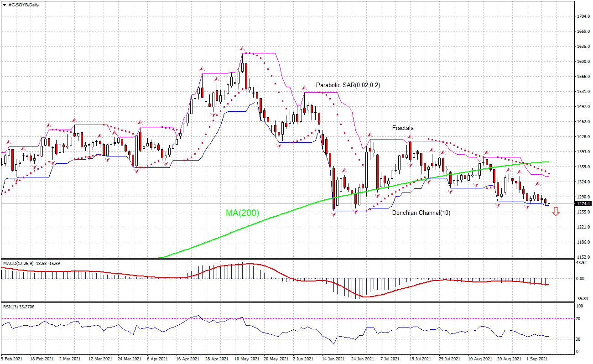Screen dimensions: 593x364
Task: Click the MACD -55.83 scale label
Action: pos(582,298)
